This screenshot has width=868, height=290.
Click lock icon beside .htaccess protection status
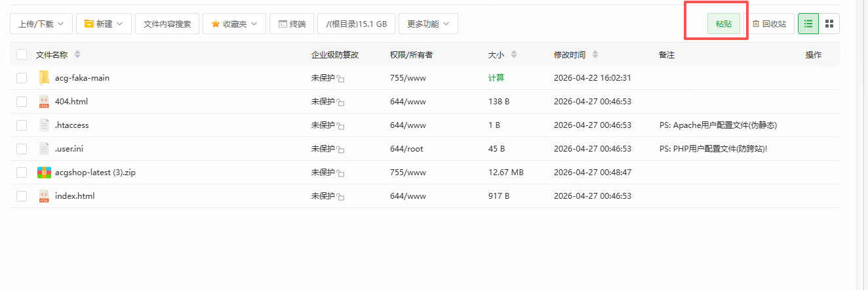[x=341, y=126]
